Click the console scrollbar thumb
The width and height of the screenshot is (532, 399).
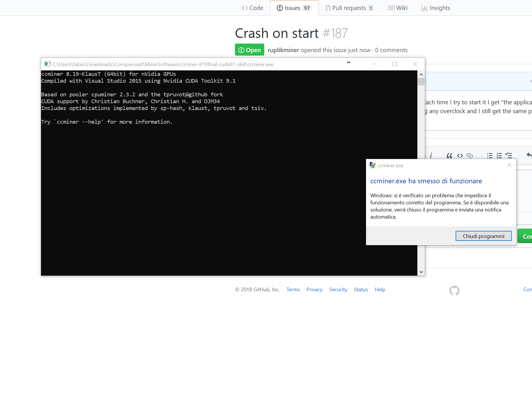(421, 82)
